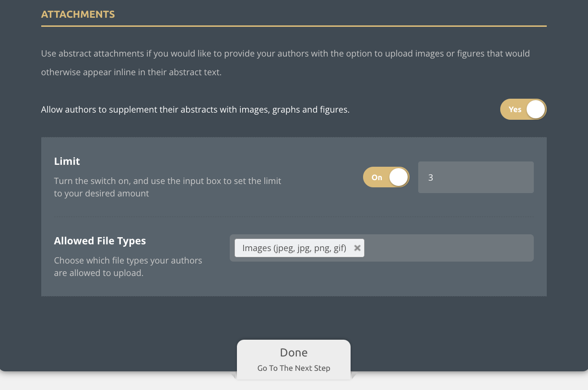Click the On label inside the Limit switch
Viewport: 588px width, 390px height.
point(377,177)
